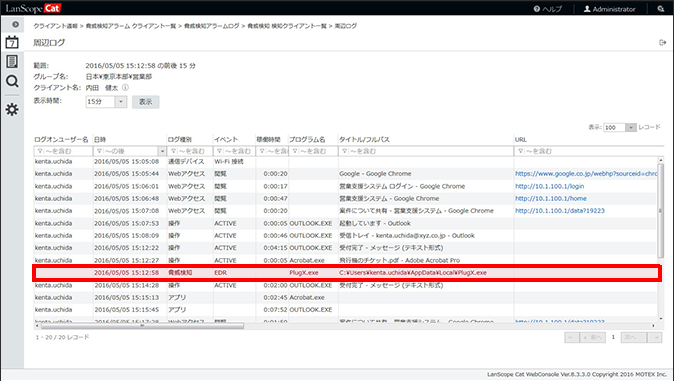The height and width of the screenshot is (381, 674).
Task: Open the report document sidebar icon
Action: tap(12, 61)
